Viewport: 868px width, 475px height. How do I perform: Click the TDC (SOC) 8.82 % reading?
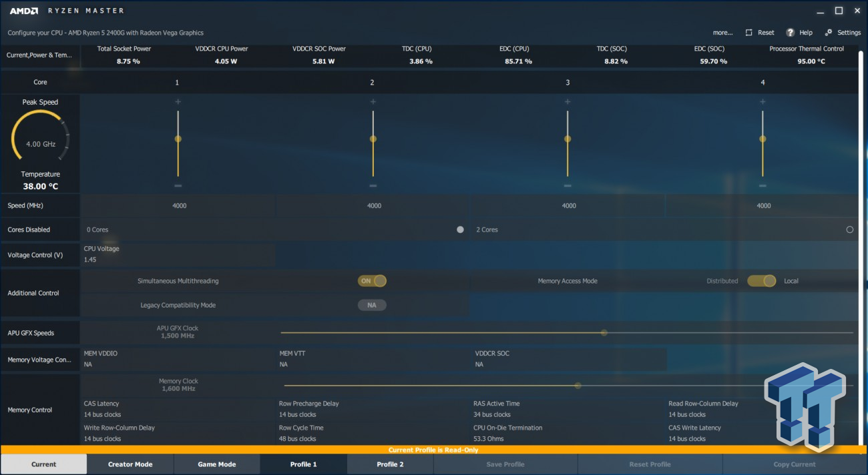click(616, 61)
